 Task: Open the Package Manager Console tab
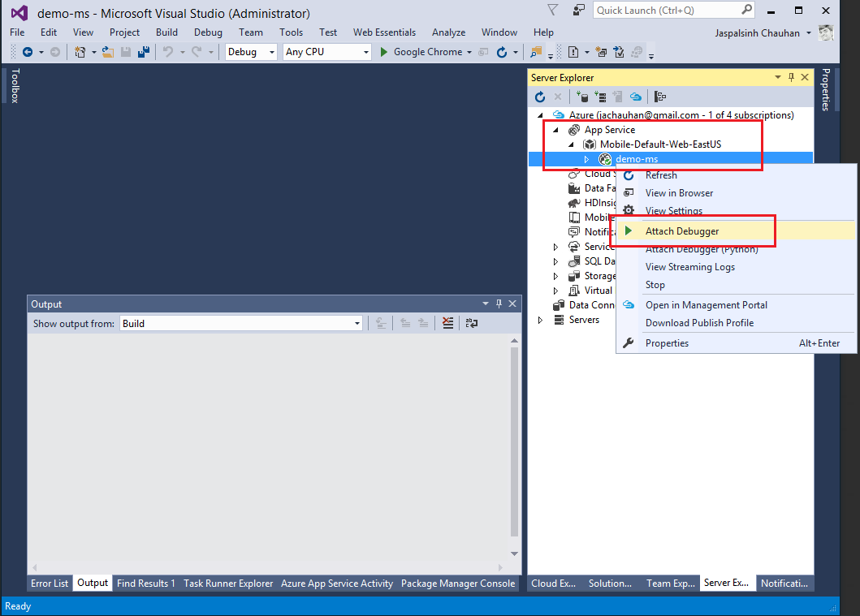[458, 583]
